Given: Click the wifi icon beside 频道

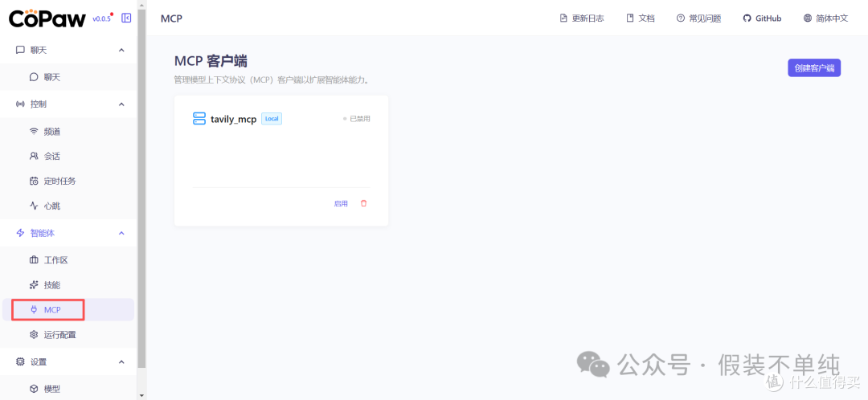Looking at the screenshot, I should pos(34,132).
